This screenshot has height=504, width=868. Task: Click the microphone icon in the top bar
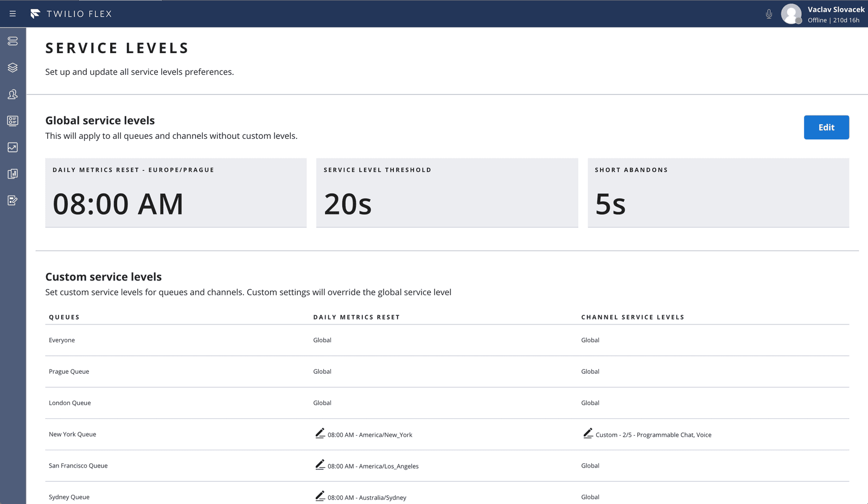click(x=769, y=14)
